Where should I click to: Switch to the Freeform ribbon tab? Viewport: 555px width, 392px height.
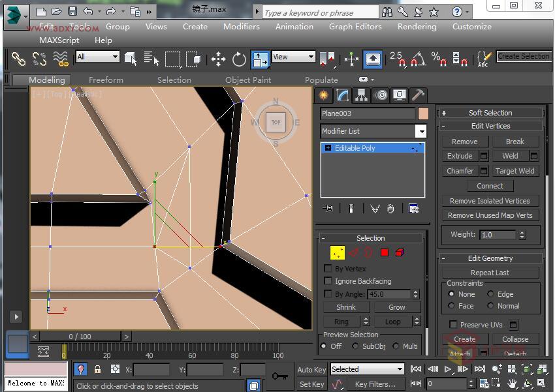tap(106, 80)
